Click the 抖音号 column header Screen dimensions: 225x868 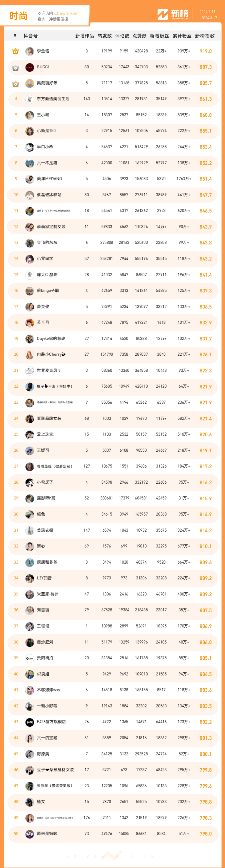31,36
